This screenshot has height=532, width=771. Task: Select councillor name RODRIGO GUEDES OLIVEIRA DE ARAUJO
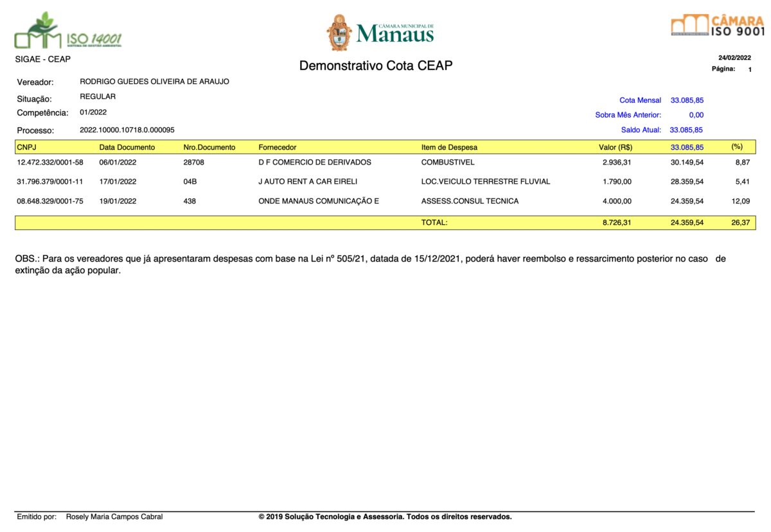(154, 82)
